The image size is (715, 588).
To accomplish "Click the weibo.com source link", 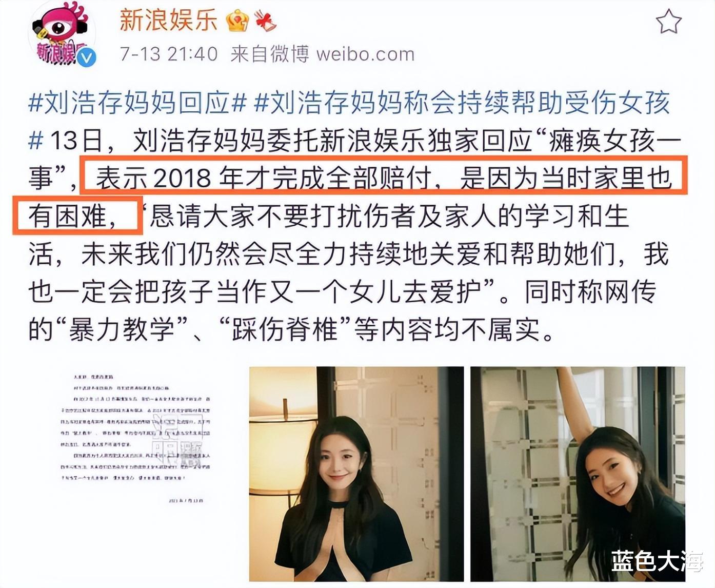I will (365, 54).
